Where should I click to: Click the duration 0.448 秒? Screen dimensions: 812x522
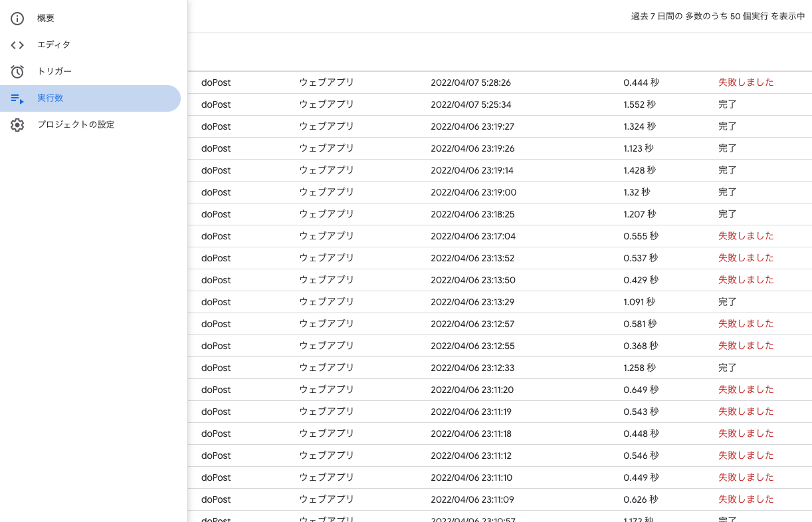[641, 434]
